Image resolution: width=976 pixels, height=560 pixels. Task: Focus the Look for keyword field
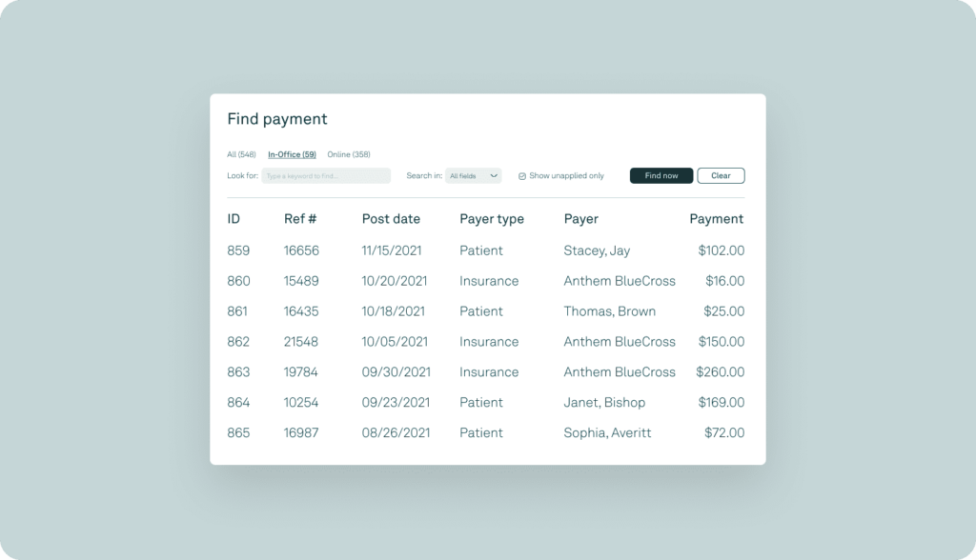[x=326, y=175]
